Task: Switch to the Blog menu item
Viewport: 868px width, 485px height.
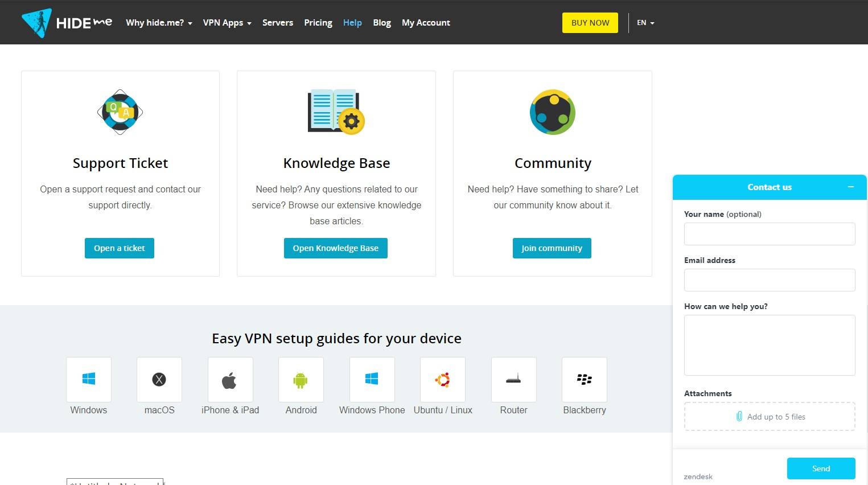Action: (381, 22)
